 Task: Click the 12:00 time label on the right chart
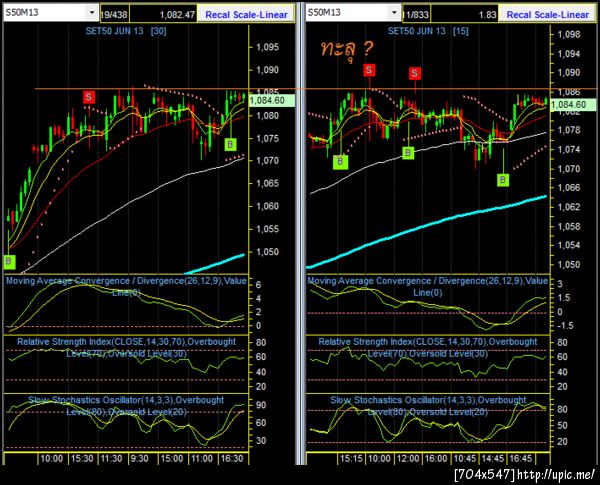tap(408, 458)
